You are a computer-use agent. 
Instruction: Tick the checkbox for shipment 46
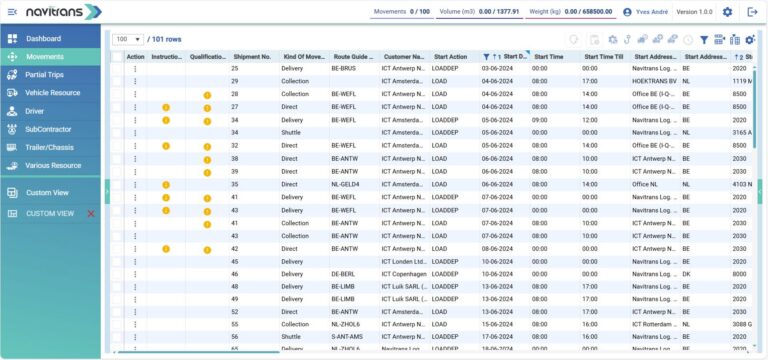click(x=117, y=274)
